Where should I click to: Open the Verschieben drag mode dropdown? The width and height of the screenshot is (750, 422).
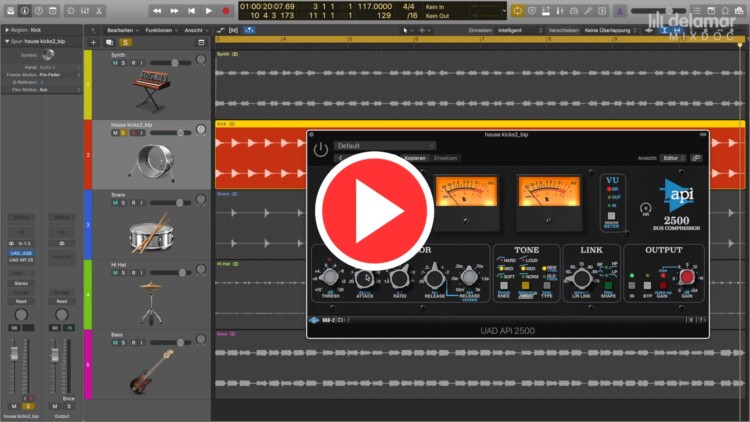click(610, 30)
